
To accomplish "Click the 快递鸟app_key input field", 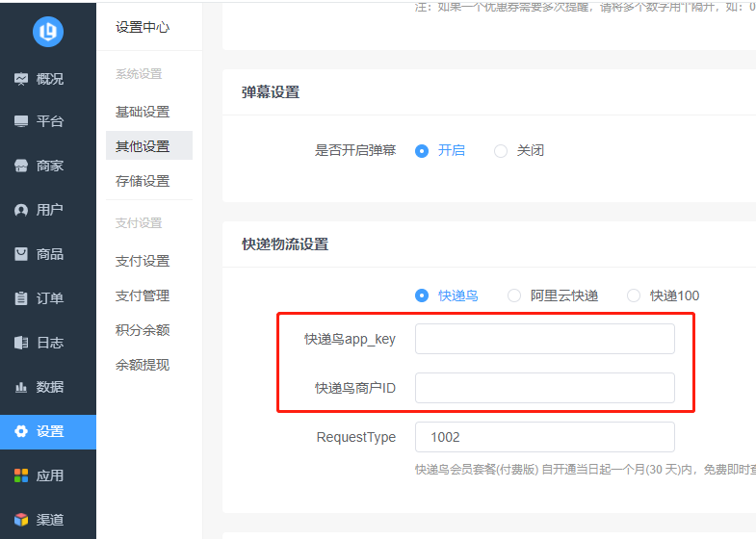I will tap(544, 339).
